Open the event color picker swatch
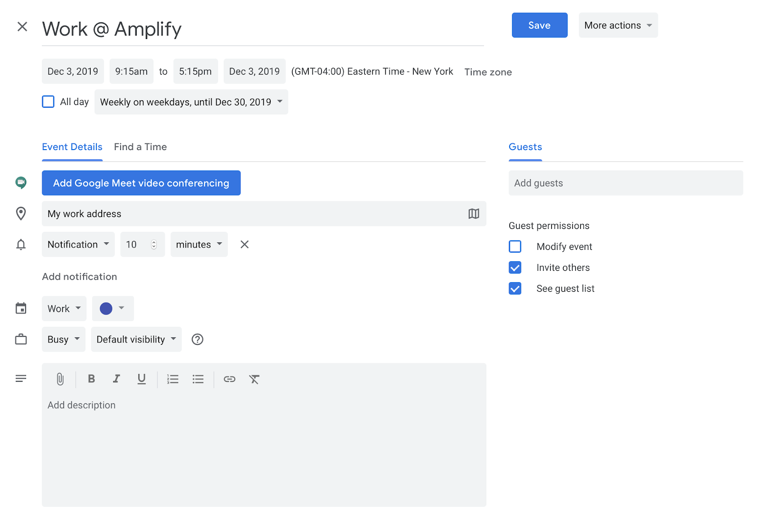 tap(113, 309)
